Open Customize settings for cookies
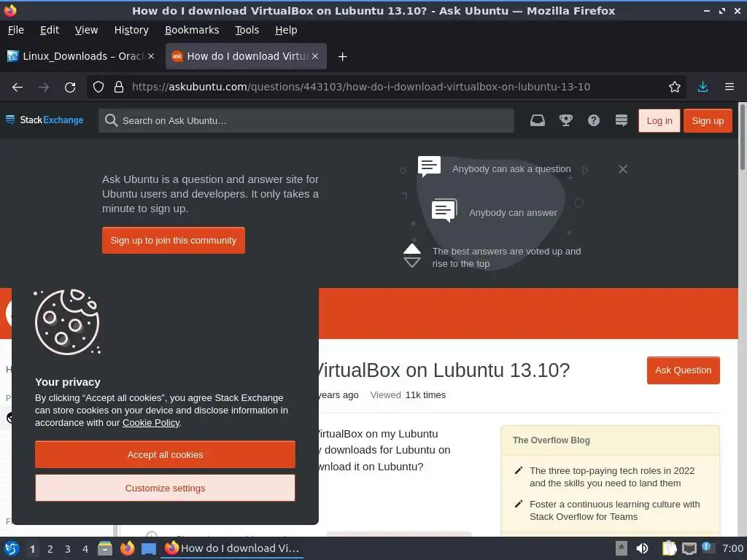This screenshot has width=747, height=560. [x=165, y=488]
